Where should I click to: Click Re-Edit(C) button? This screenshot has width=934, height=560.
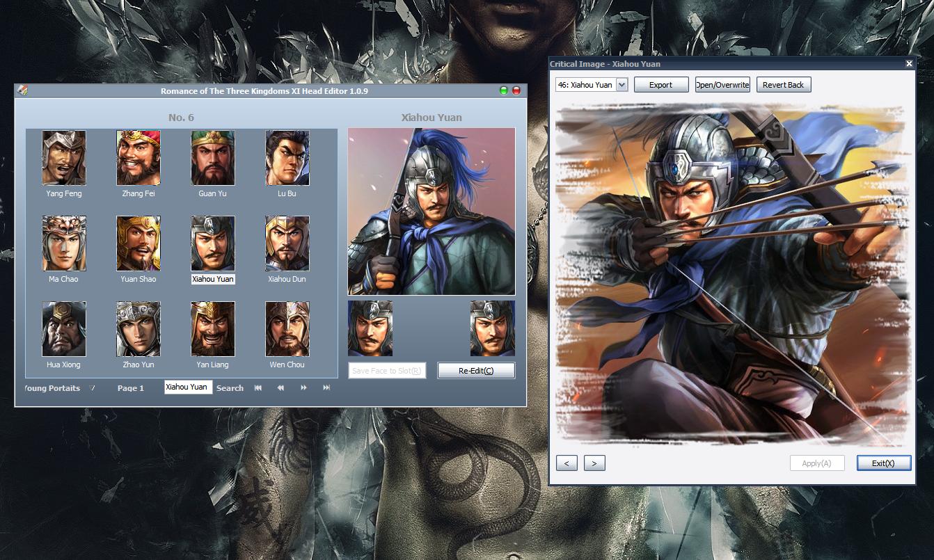[476, 371]
